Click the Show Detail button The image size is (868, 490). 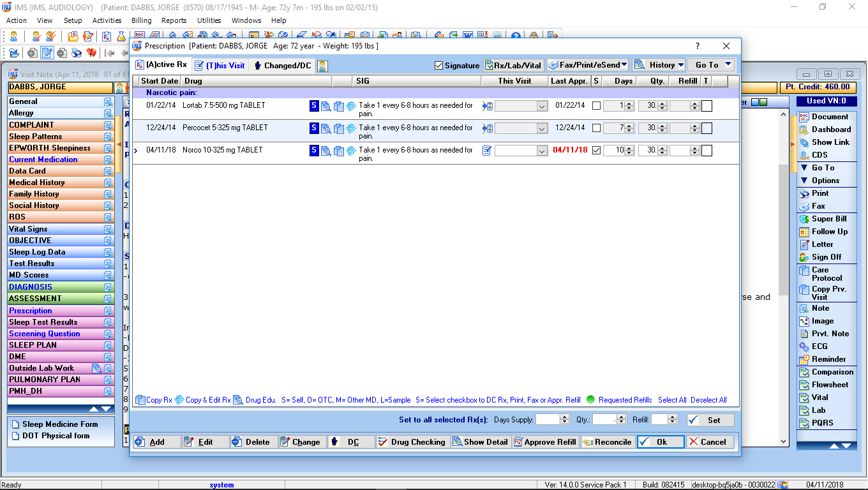480,442
